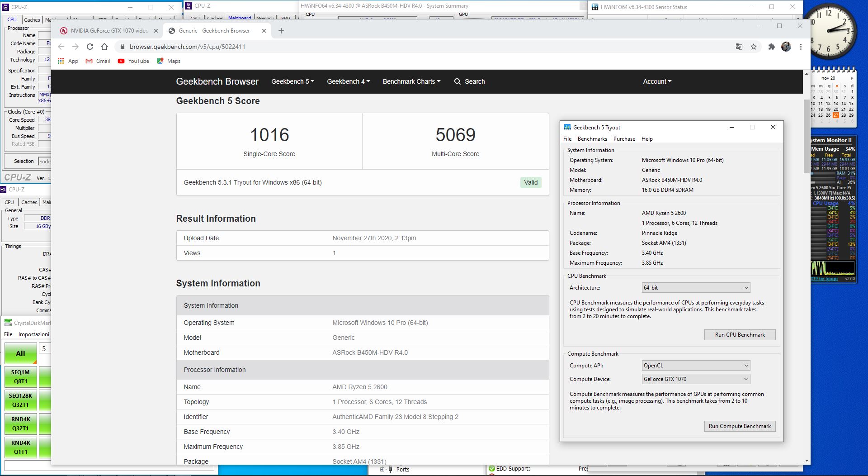Select CPU tab in lower CPU-Z window
868x476 pixels.
(x=9, y=202)
